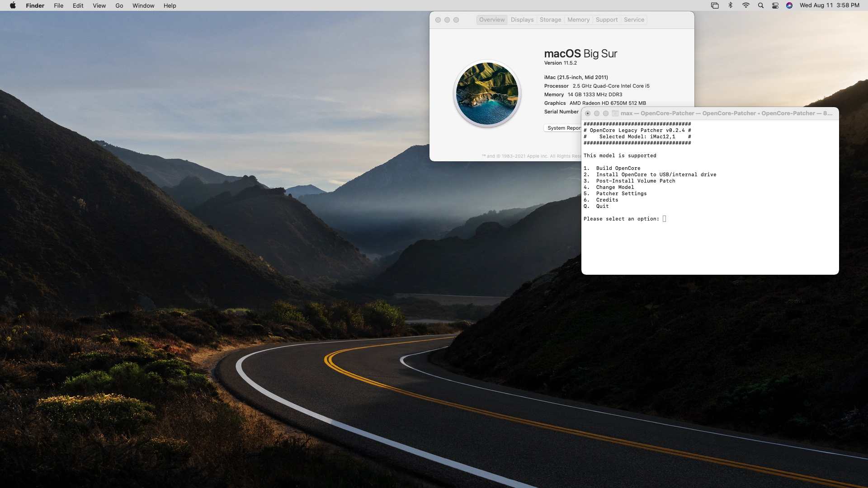868x488 pixels.
Task: Click 'Post-Install Volume Patch' line
Action: pos(629,181)
